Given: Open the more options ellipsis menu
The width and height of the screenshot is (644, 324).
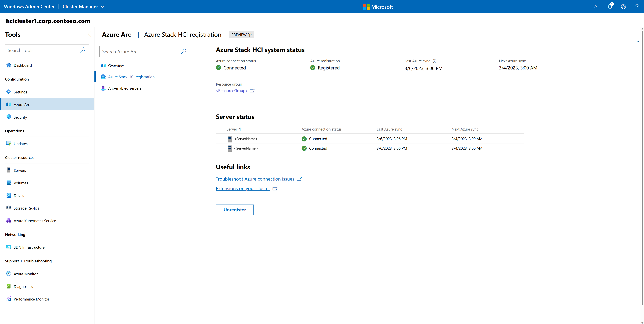Looking at the screenshot, I should pos(637,41).
